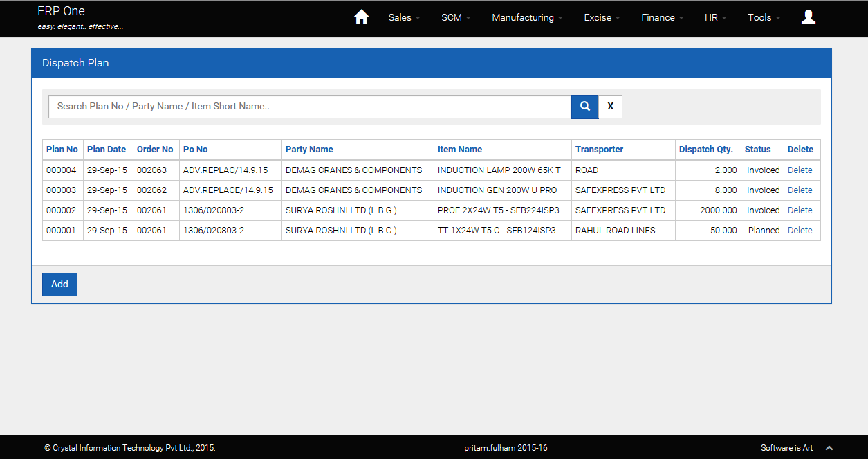Click the Dispatch Plan panel heading
The width and height of the screenshot is (868, 459).
click(75, 63)
